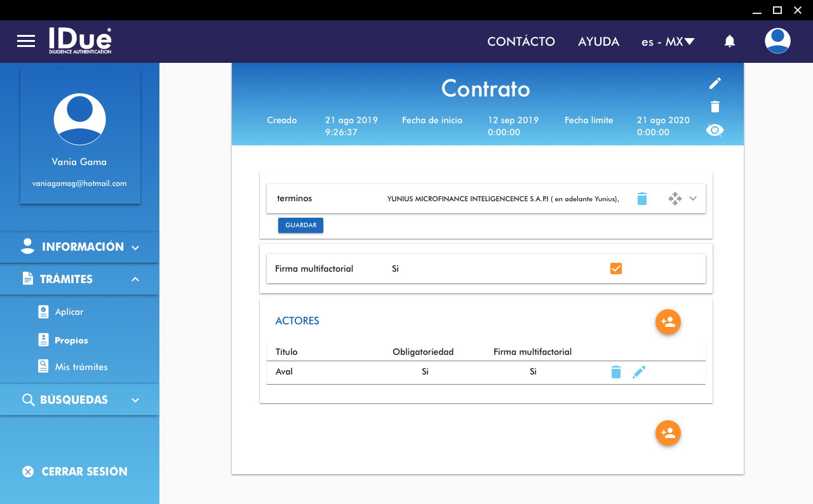Delete the Aval actor row
813x504 pixels.
point(615,372)
